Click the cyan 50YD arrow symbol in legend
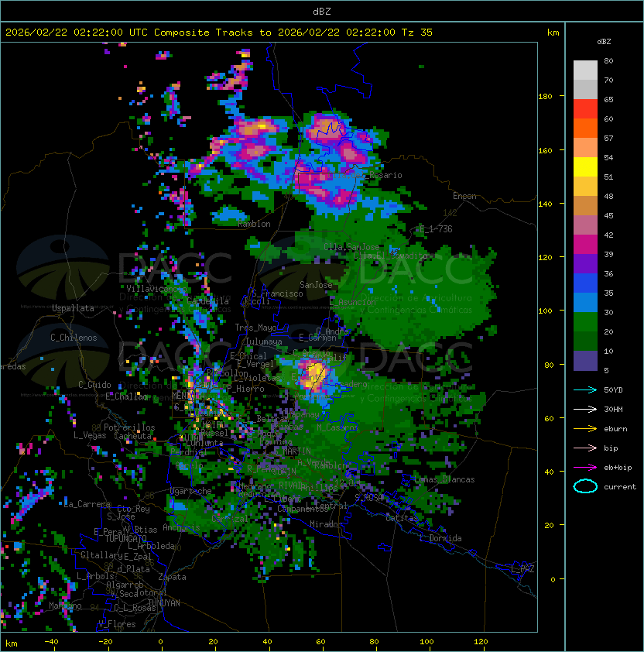Viewport: 644px width, 652px height. (x=585, y=390)
